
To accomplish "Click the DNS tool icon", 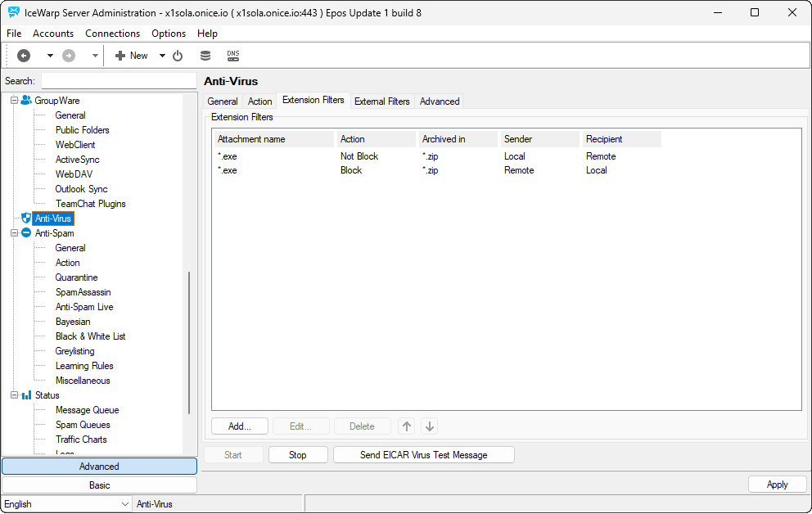I will (x=233, y=56).
